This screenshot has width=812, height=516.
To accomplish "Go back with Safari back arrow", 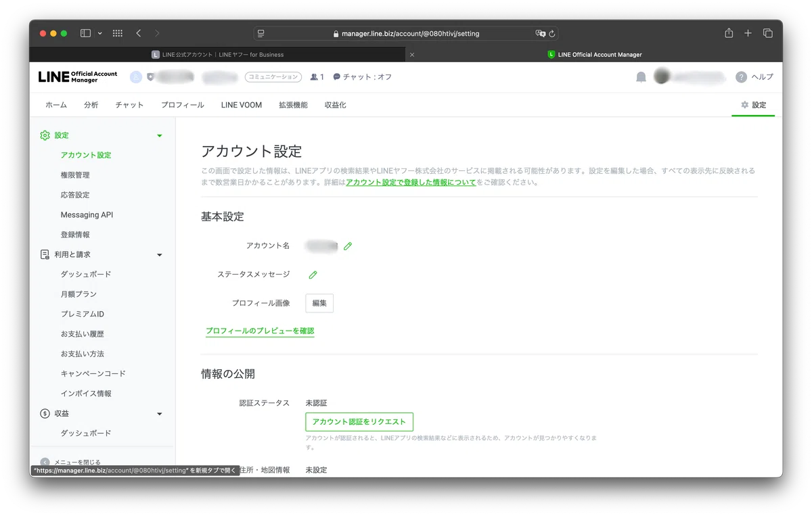I will [139, 33].
